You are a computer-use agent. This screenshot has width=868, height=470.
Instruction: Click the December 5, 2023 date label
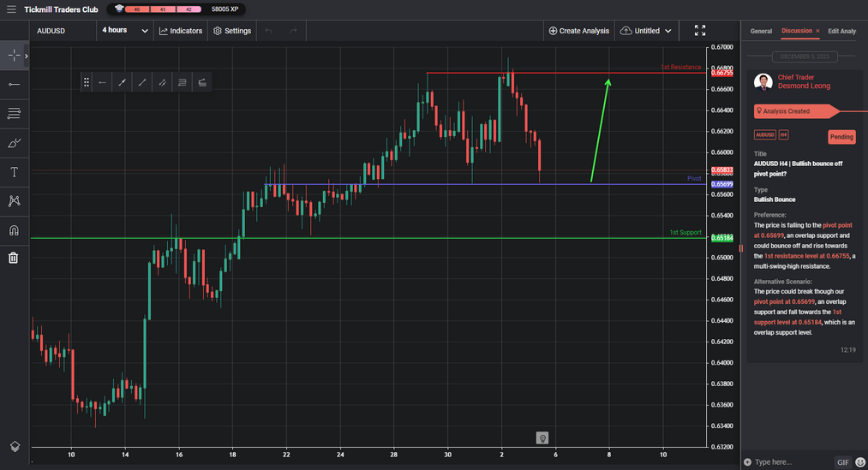[805, 57]
